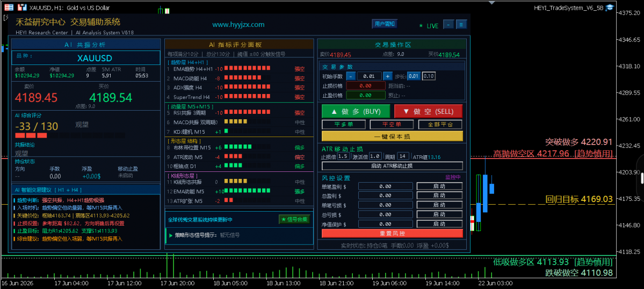Image resolution: width=644 pixels, height=289 pixels.
Task: Enable 净值保护 risk control with 启动
Action: (x=439, y=224)
